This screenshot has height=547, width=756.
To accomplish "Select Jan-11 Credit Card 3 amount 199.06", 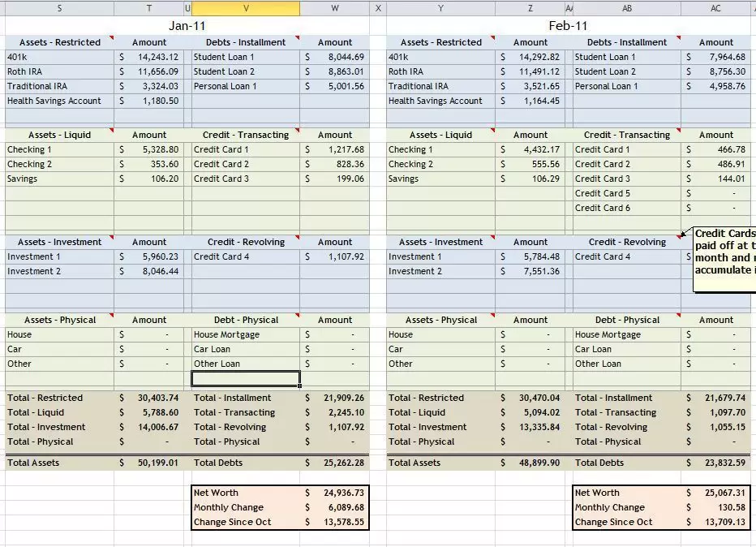I will click(x=335, y=179).
